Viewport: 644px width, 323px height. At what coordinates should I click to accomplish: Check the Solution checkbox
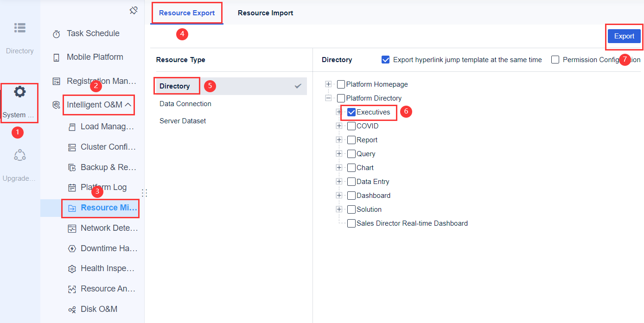351,209
